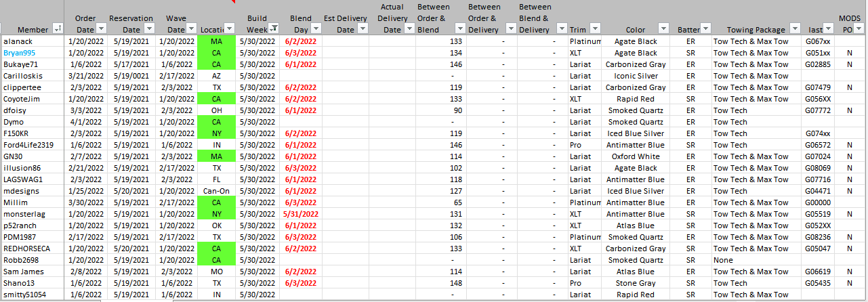This screenshot has width=868, height=302.
Task: Open the Location column filter arrow
Action: [229, 28]
